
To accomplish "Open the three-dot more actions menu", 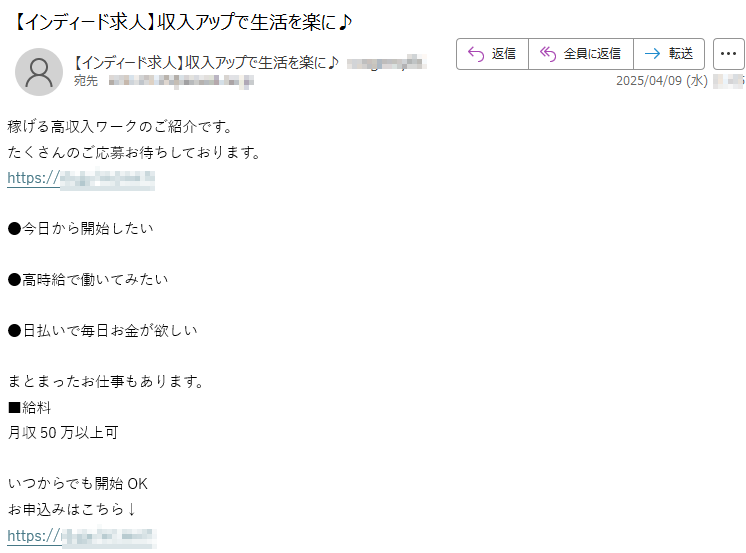I will tap(728, 54).
